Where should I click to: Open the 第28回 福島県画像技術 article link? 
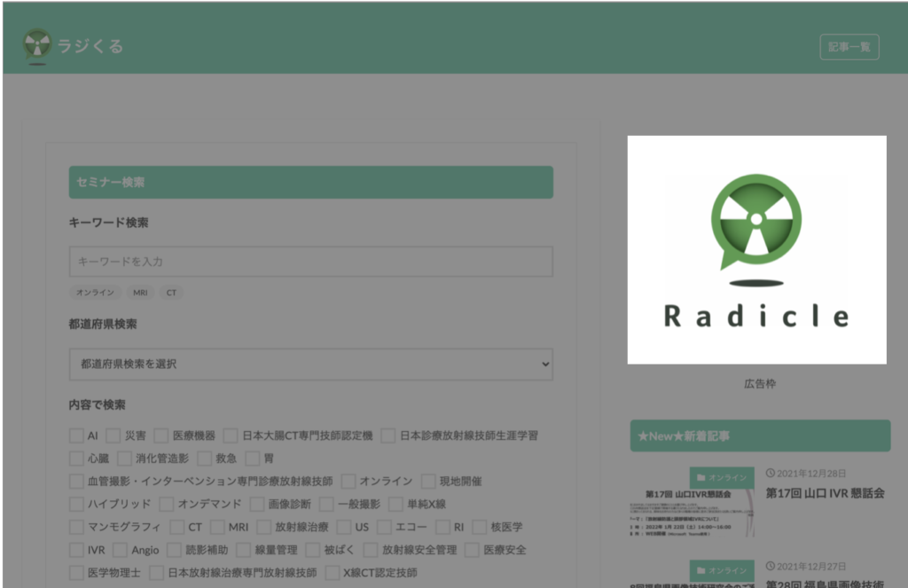click(826, 584)
